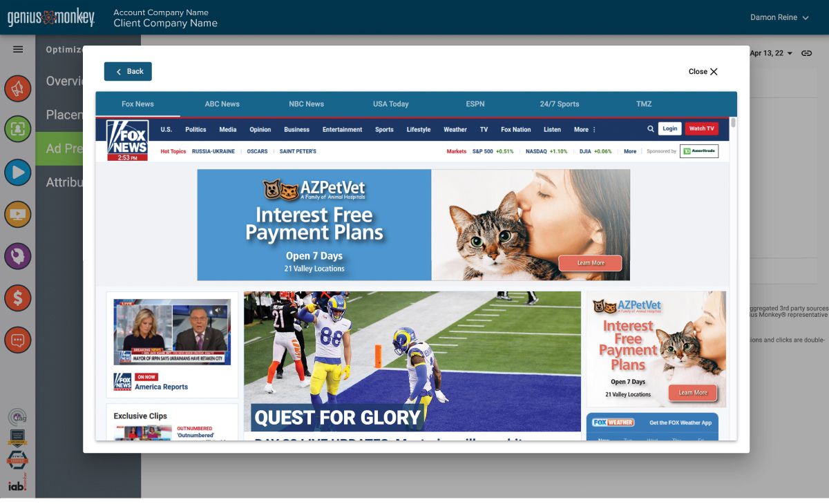Click the OSCARS hot topic link
This screenshot has height=504, width=829.
(257, 151)
